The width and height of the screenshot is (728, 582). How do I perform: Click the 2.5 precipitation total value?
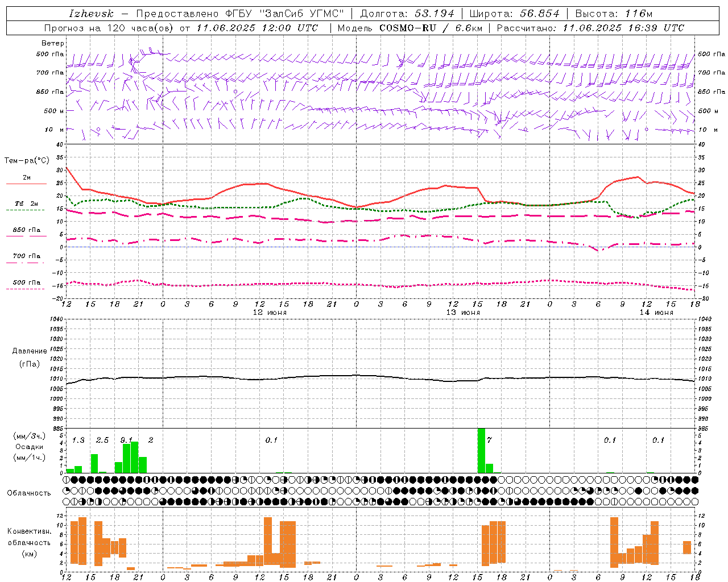(x=102, y=440)
